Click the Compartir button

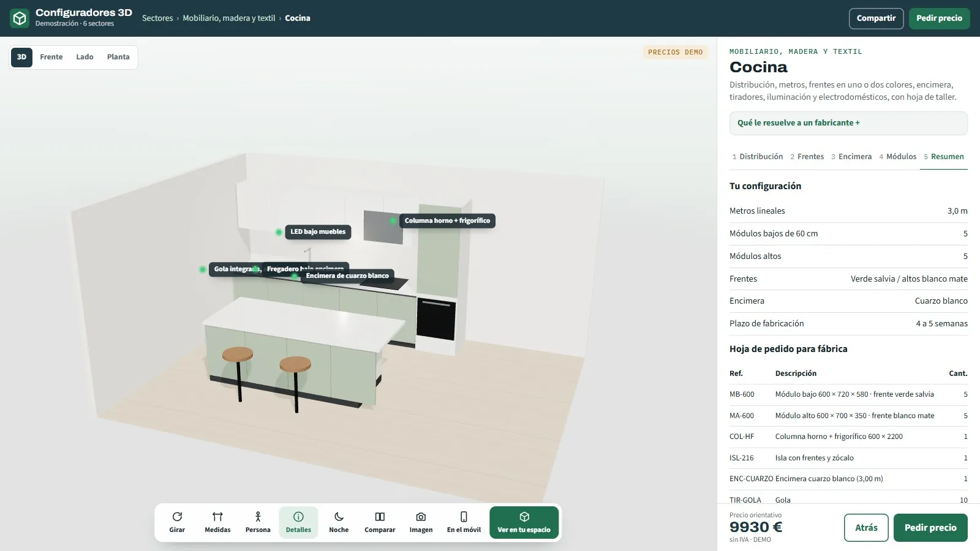point(876,18)
